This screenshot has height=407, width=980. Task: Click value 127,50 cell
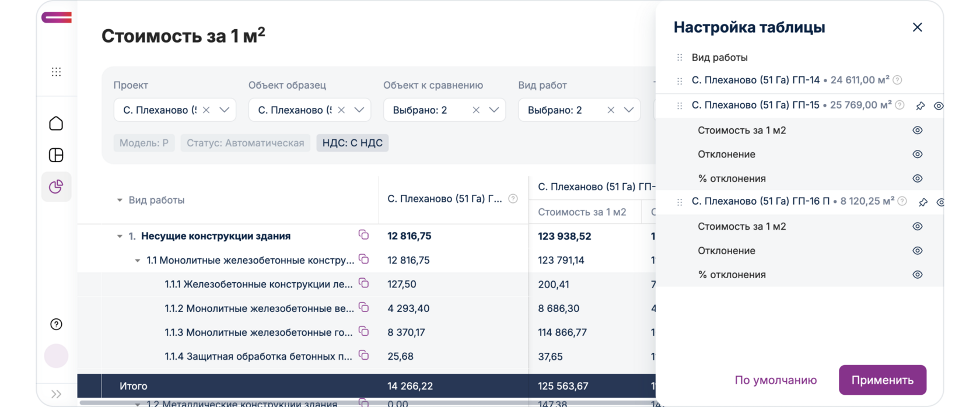tap(402, 284)
